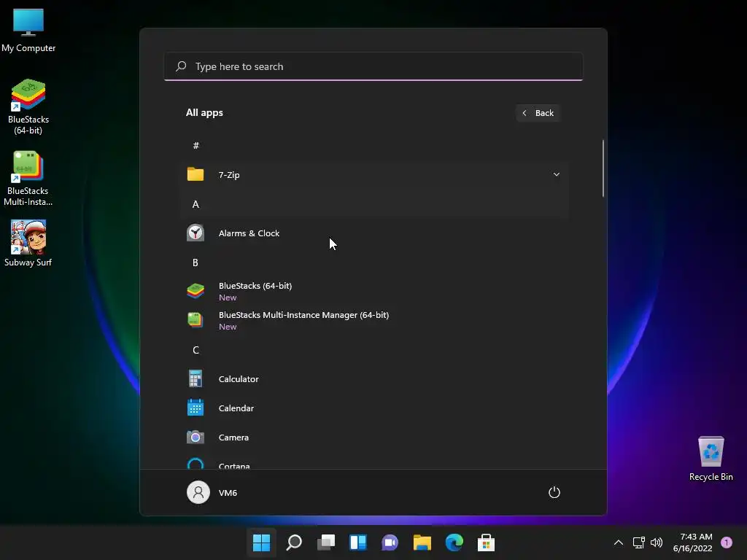Click the All apps list scrollbar
The image size is (747, 560).
[x=603, y=168]
